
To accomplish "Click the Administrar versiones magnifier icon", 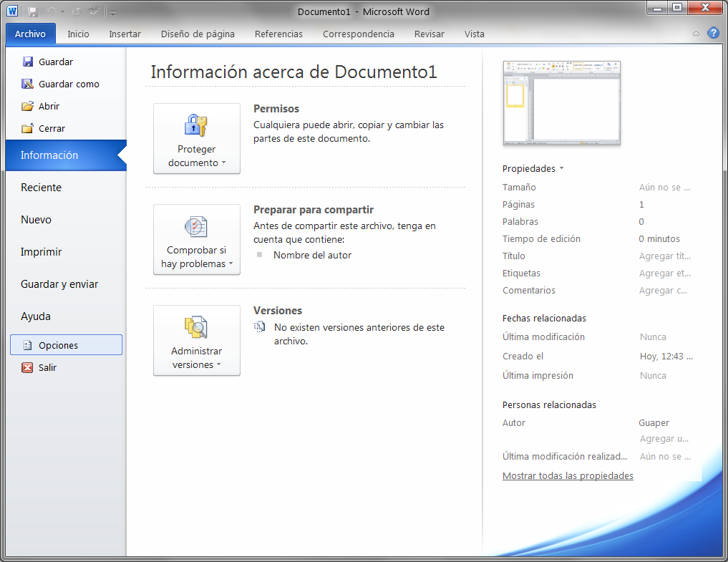I will click(x=196, y=327).
